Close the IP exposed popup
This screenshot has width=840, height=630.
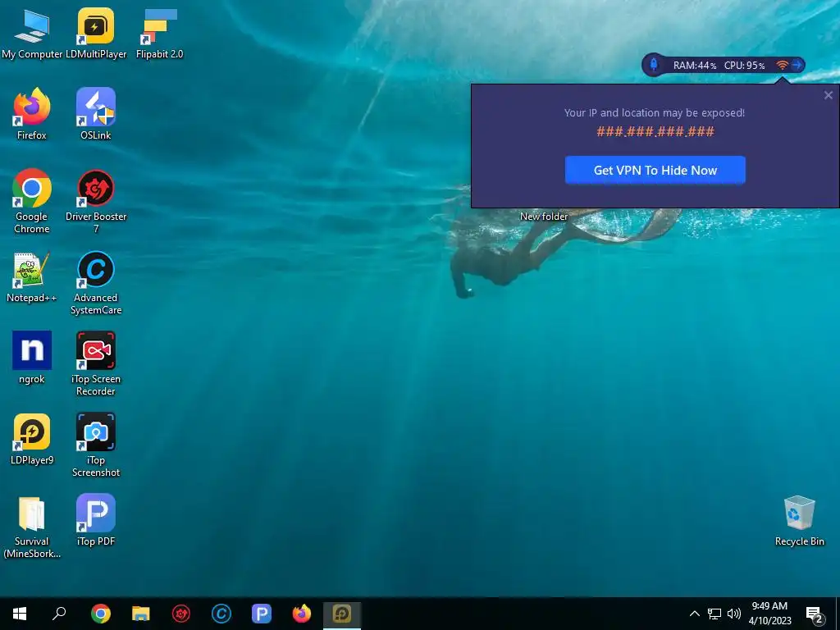[829, 95]
